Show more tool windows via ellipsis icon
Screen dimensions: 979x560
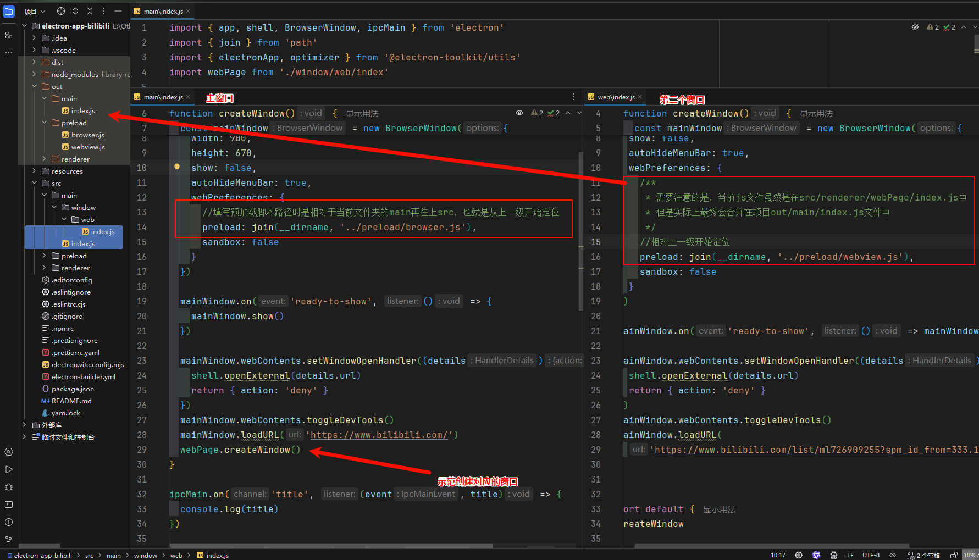[x=9, y=53]
